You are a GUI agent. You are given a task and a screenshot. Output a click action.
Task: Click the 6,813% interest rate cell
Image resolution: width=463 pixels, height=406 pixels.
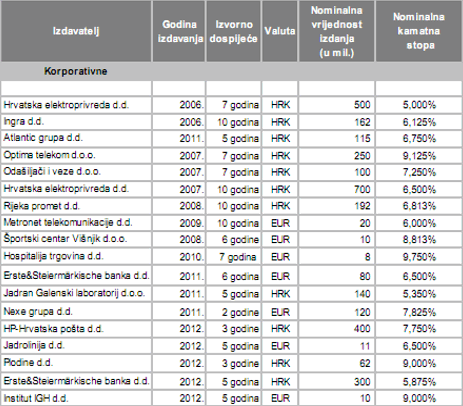(419, 206)
